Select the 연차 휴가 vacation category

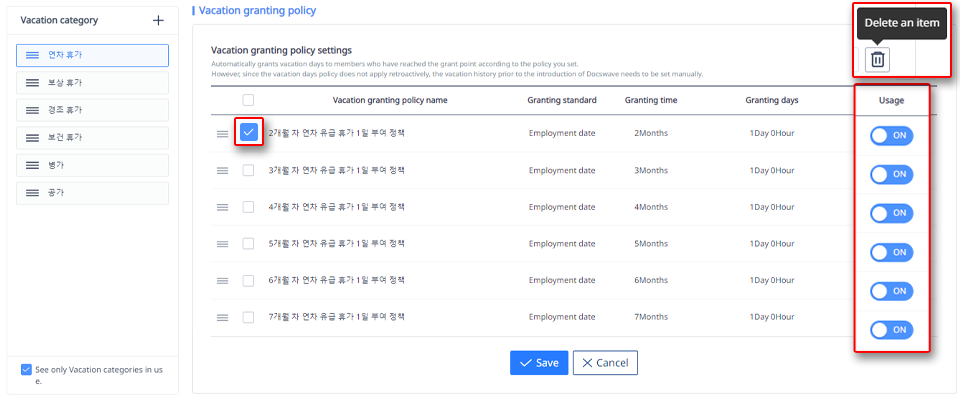click(x=92, y=55)
